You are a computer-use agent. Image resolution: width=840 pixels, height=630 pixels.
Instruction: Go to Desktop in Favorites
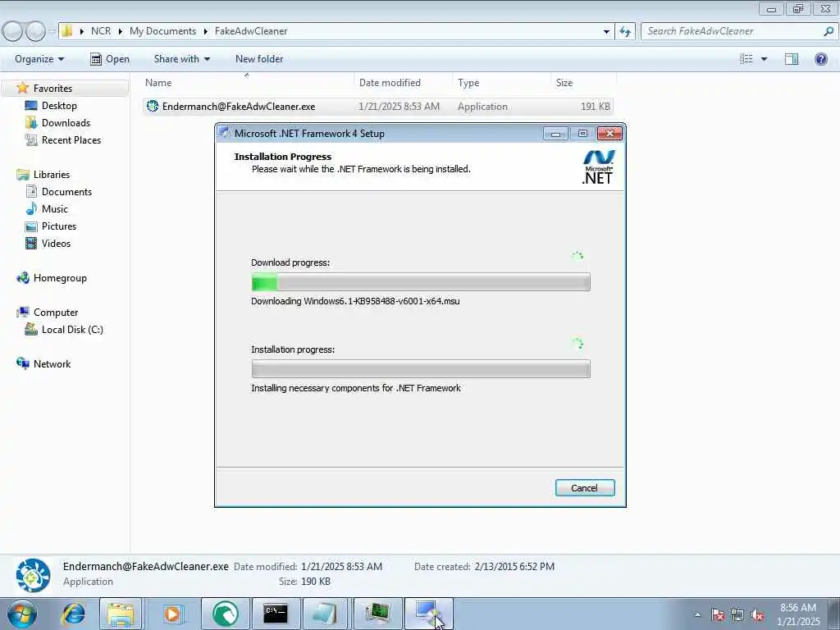click(x=59, y=106)
